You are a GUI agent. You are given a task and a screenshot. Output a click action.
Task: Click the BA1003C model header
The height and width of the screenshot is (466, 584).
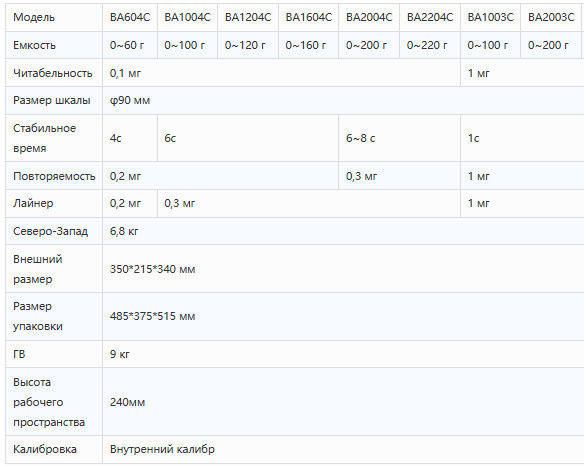tap(491, 18)
